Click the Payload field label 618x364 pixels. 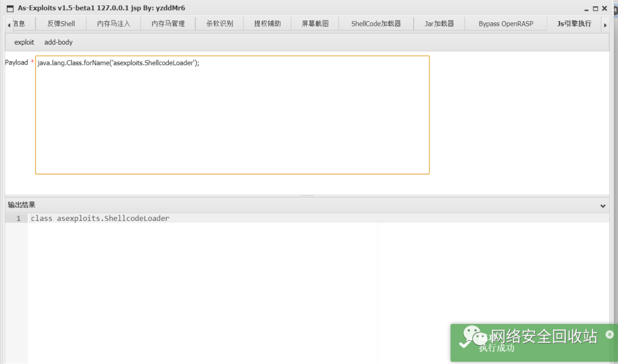pos(17,62)
